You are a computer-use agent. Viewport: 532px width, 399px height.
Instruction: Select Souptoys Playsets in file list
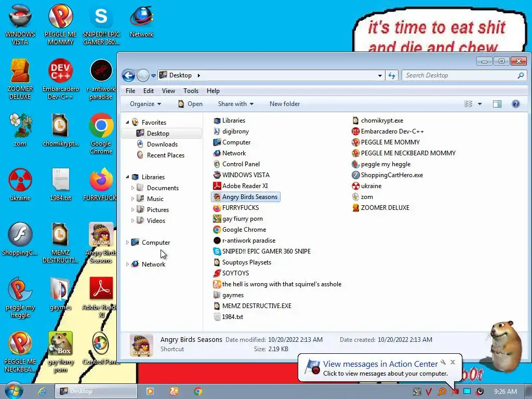coord(242,262)
